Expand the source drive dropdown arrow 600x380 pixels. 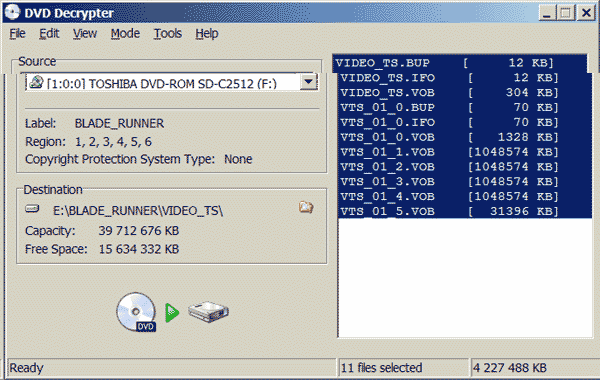coord(308,82)
